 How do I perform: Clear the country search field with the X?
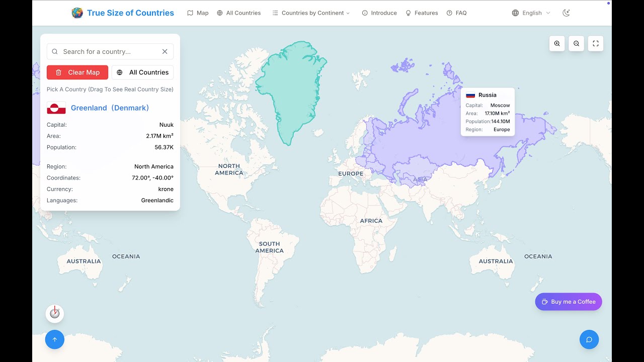pos(165,51)
